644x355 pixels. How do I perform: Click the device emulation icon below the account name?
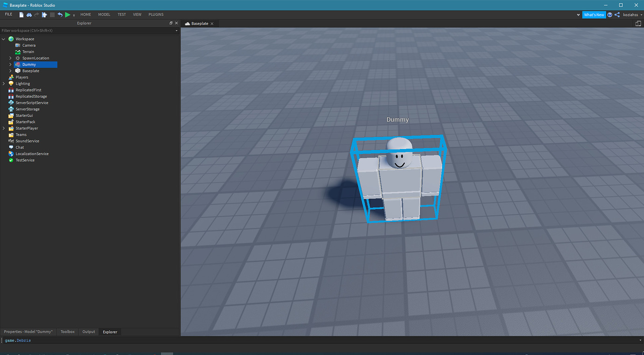pos(638,23)
